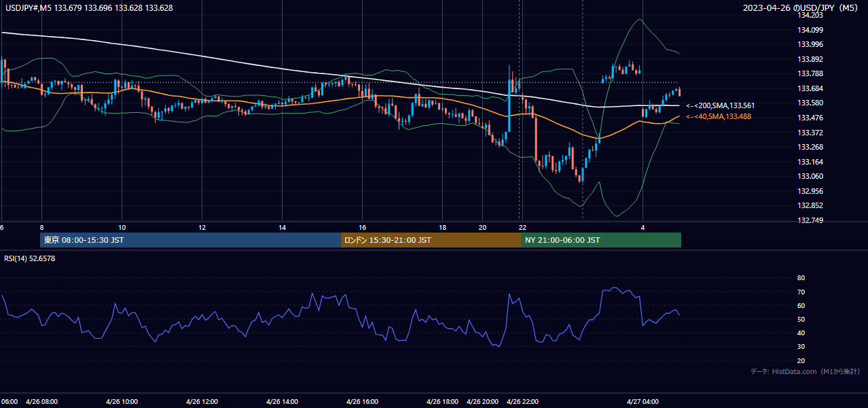Click the RSI 50 level label
Viewport: 868px width, 408px height.
click(801, 319)
